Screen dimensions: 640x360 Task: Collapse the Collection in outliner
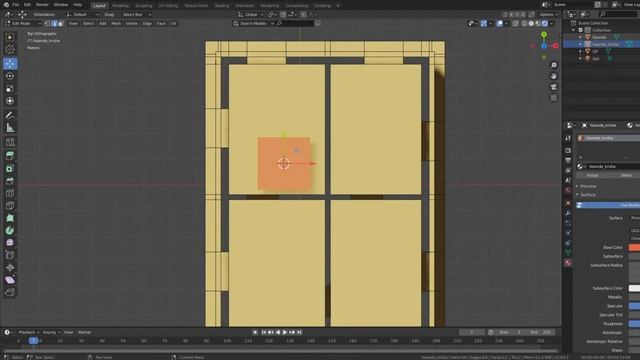(574, 30)
